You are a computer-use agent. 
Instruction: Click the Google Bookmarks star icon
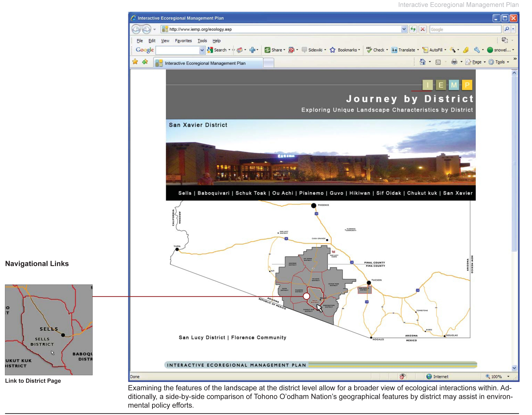[332, 50]
